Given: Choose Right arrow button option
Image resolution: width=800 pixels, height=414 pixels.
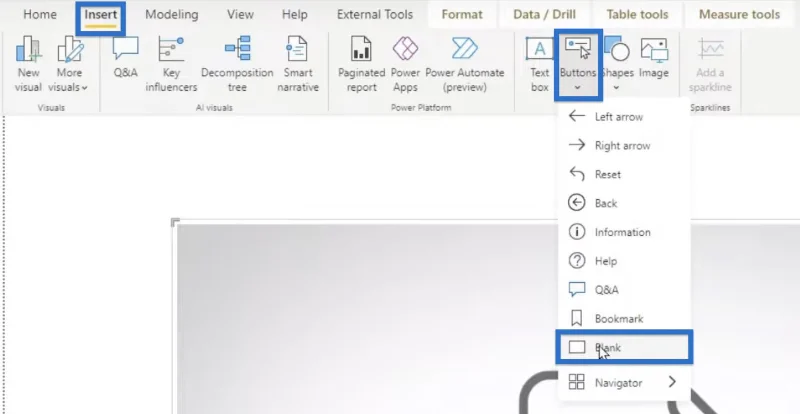Looking at the screenshot, I should (624, 145).
